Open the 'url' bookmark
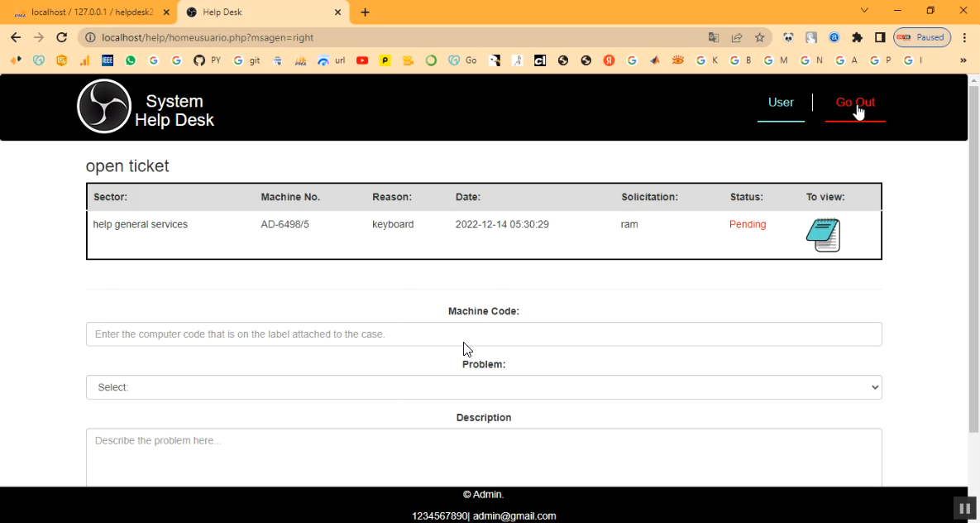This screenshot has height=523, width=980. pos(332,60)
